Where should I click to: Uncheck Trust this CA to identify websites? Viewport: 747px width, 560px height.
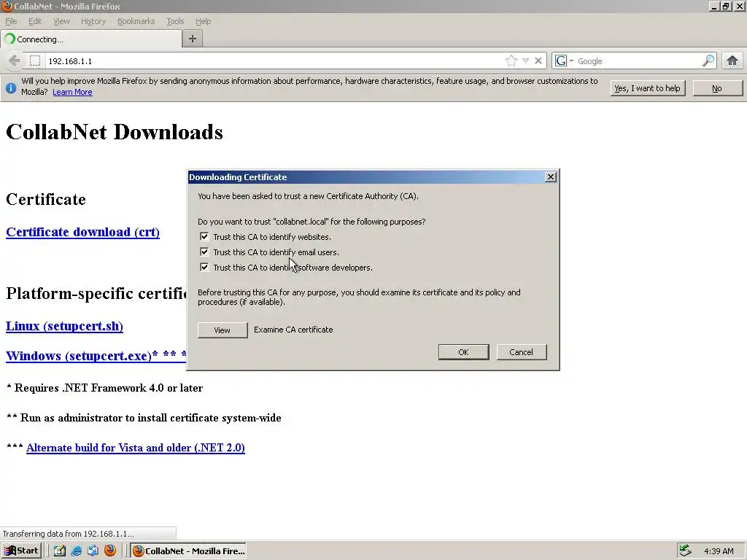[x=204, y=237]
